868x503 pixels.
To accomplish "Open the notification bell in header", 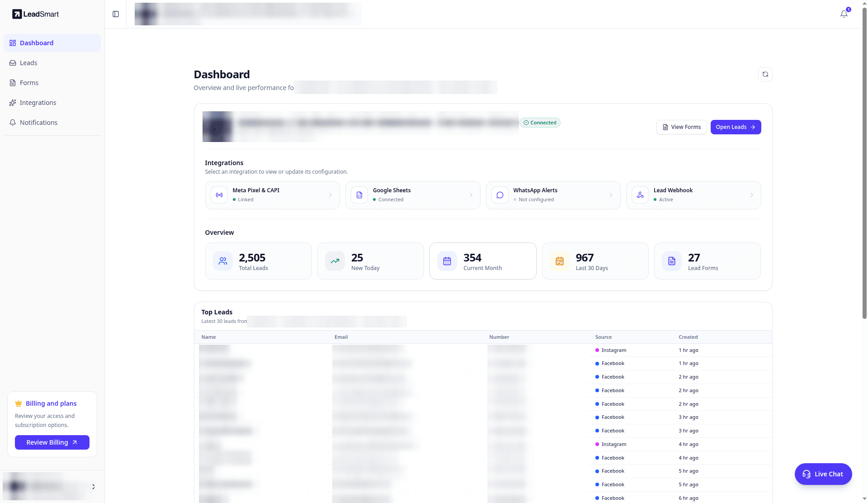I will tap(844, 14).
